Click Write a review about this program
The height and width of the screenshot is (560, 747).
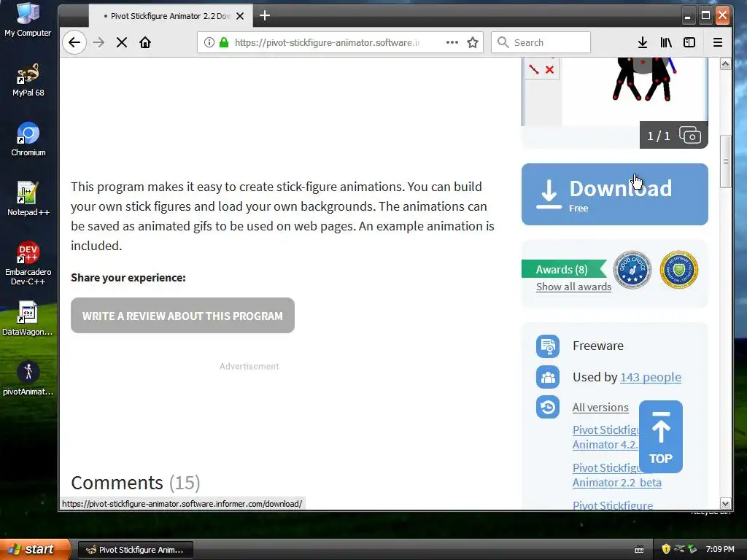(182, 315)
